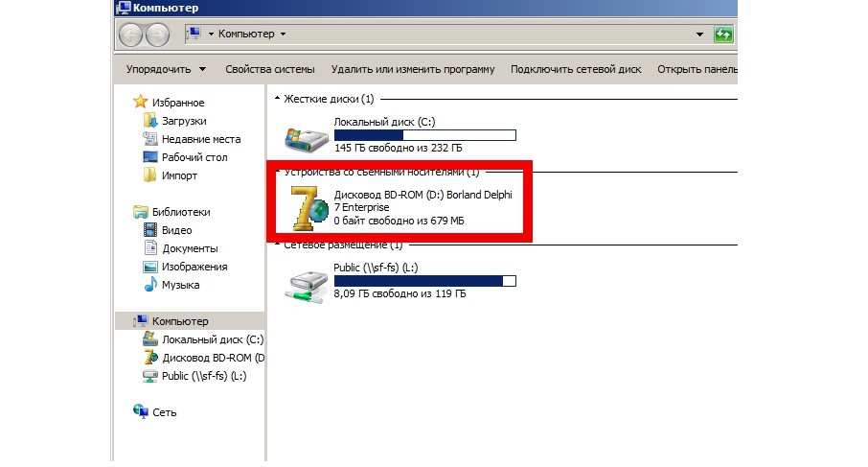Open the Public network drive L: icon

tap(307, 287)
